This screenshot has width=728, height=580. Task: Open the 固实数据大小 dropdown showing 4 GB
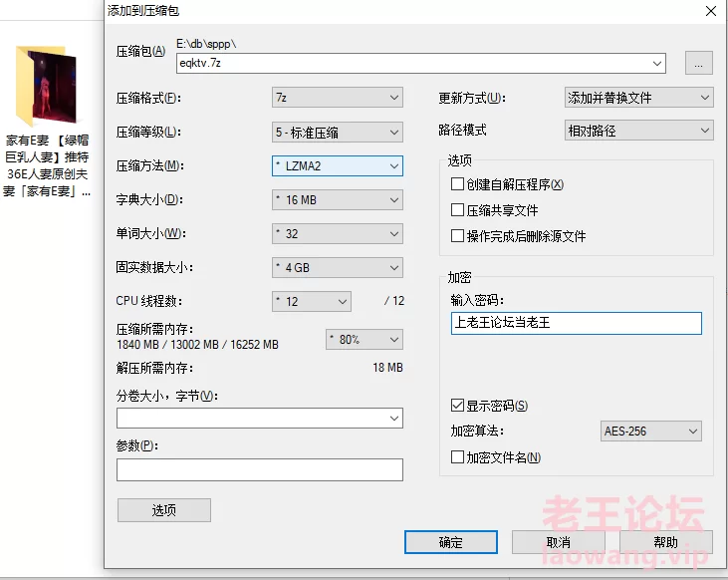[337, 268]
